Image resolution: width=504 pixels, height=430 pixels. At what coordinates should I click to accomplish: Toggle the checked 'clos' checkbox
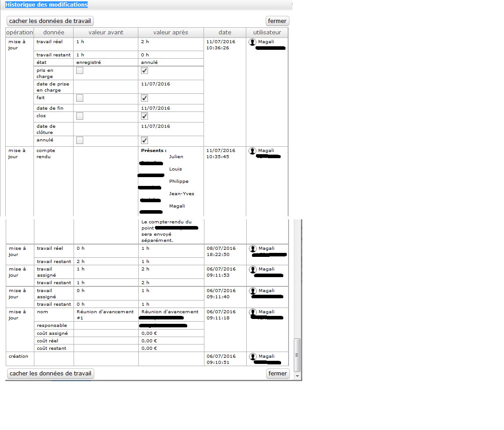pyautogui.click(x=145, y=116)
